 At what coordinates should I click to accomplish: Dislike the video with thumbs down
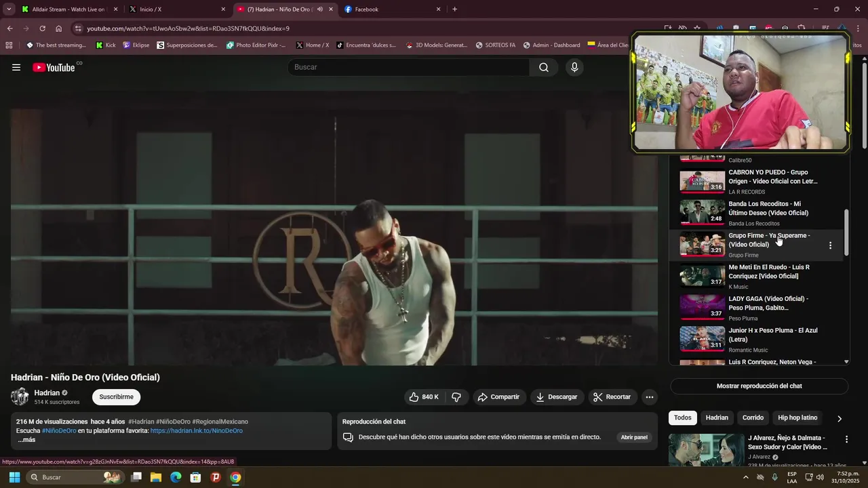point(456,397)
